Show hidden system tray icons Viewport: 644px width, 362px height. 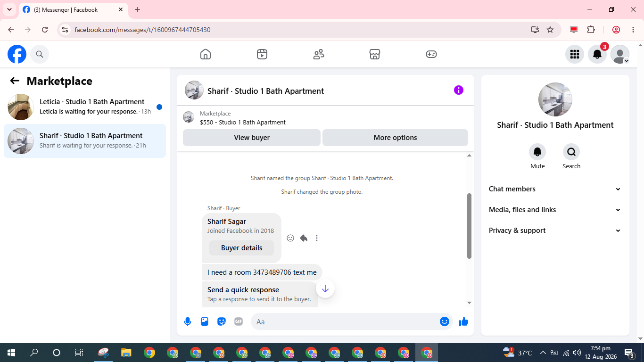point(543,353)
